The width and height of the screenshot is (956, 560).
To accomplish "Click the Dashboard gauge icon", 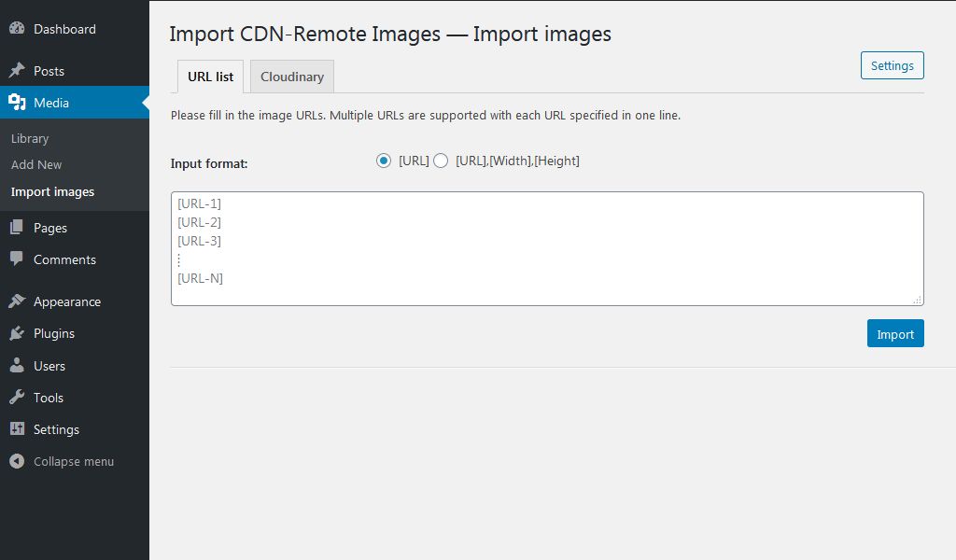I will click(x=17, y=29).
